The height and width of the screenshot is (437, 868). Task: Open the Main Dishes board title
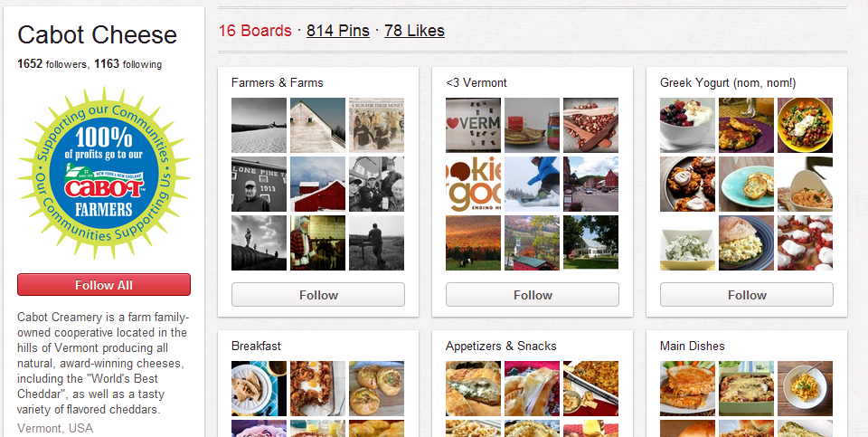pos(692,346)
